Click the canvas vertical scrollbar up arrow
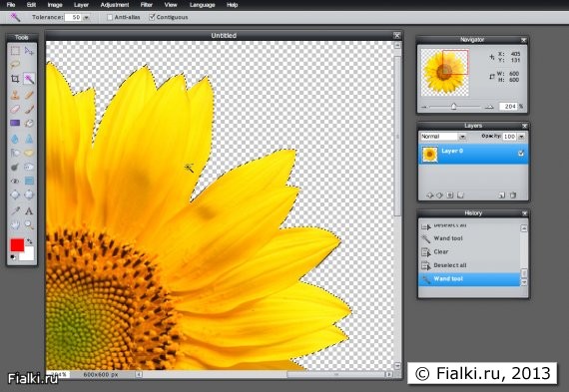Screen dimensions: 569x392 397,45
